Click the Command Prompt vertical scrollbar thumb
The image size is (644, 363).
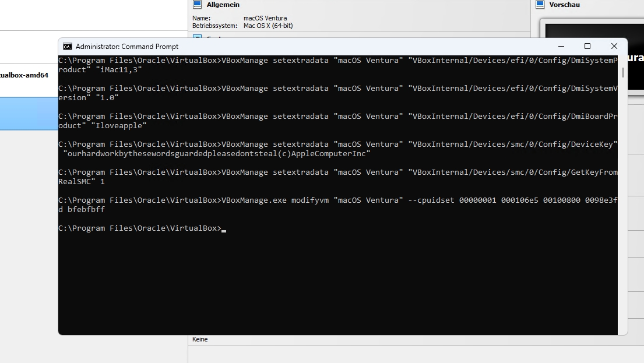tap(622, 72)
